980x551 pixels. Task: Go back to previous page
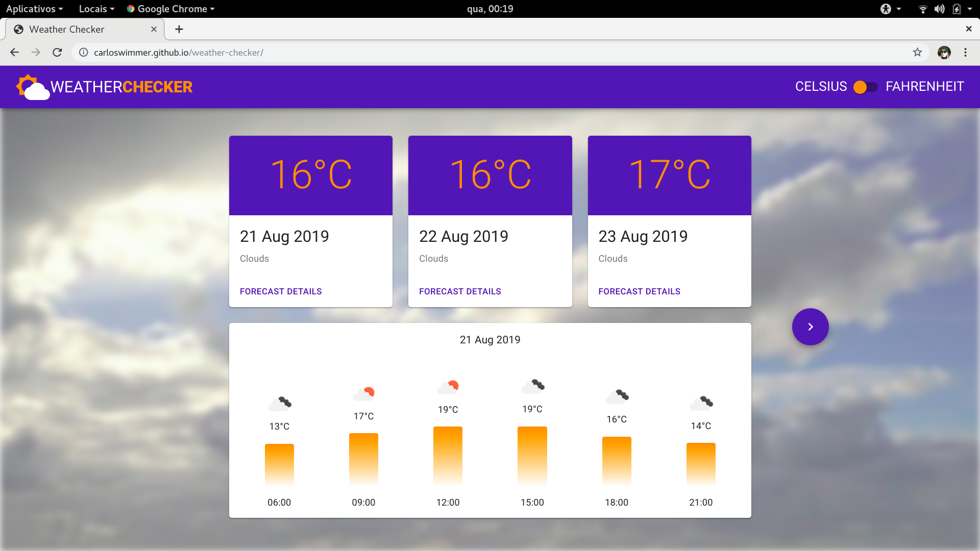(x=14, y=53)
